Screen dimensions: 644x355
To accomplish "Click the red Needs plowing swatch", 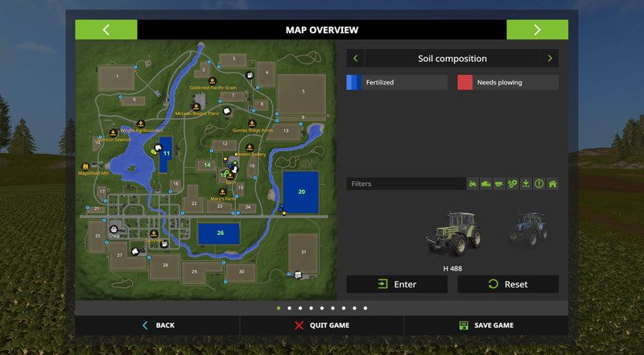I will pos(465,82).
